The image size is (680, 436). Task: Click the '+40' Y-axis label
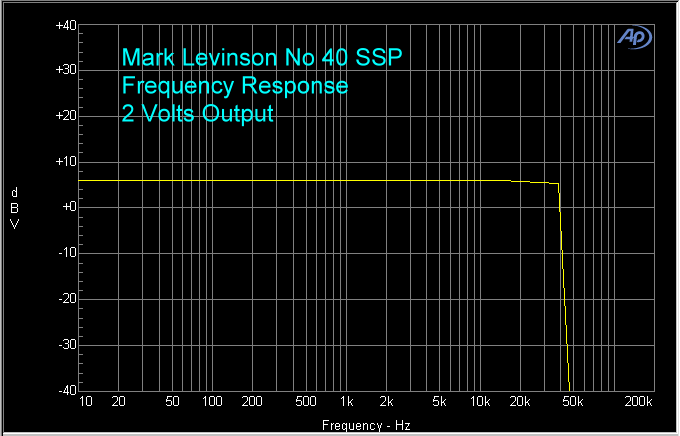[66, 26]
